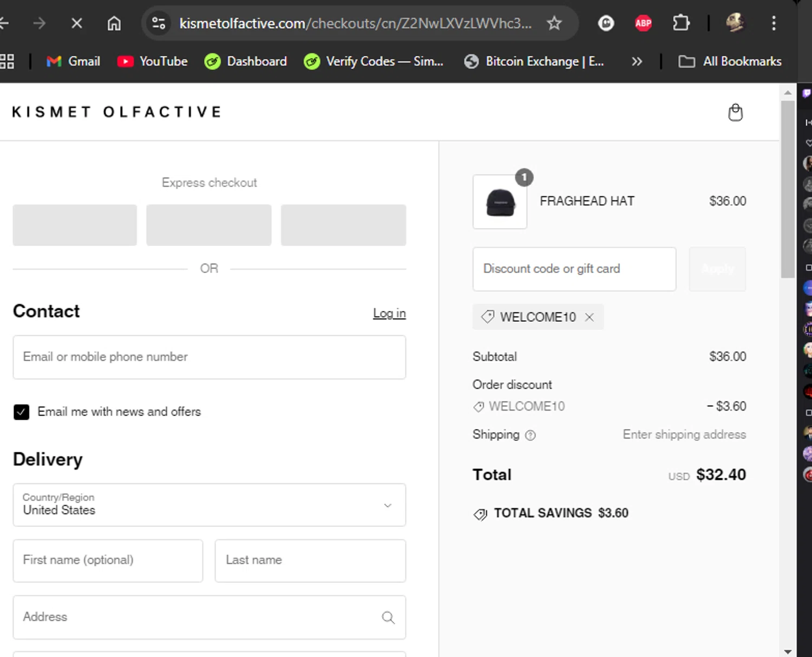Image resolution: width=812 pixels, height=657 pixels.
Task: Open the AdBlock Plus extension
Action: (x=643, y=23)
